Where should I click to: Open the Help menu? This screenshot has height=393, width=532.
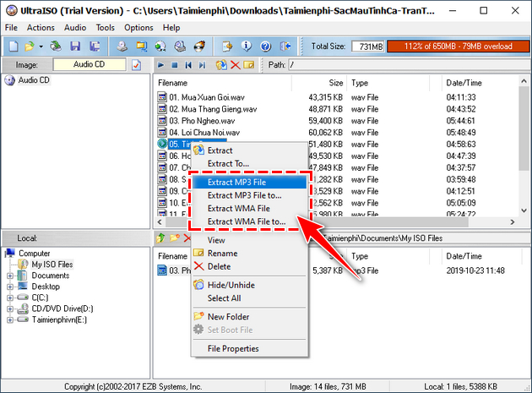pos(171,28)
